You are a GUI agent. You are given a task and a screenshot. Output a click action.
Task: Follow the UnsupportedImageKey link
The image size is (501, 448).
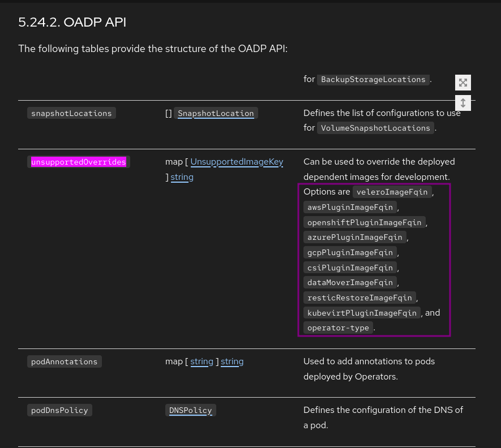(237, 162)
